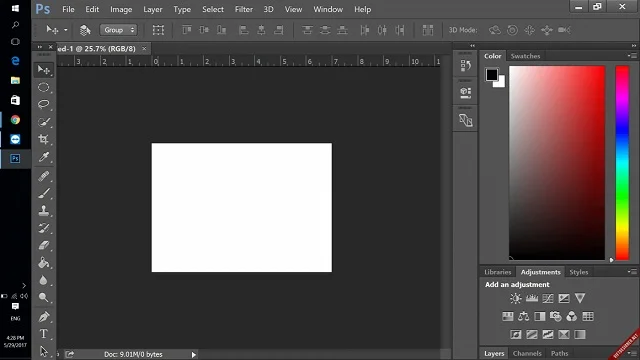Switch to the Channels tab

tap(527, 353)
